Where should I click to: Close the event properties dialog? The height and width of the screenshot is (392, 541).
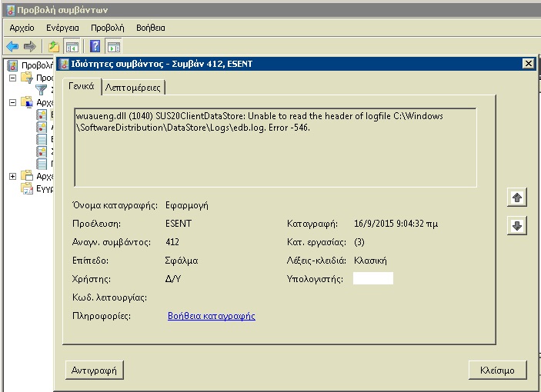(x=528, y=63)
